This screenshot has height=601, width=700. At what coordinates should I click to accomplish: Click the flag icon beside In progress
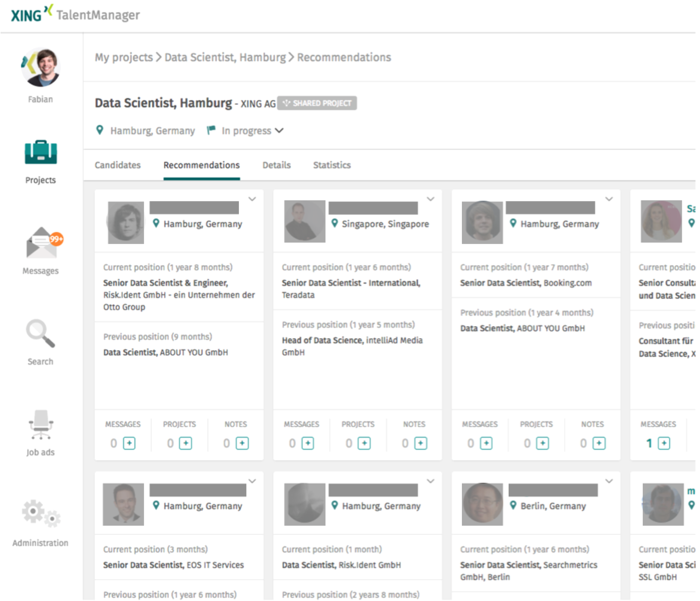pyautogui.click(x=211, y=130)
